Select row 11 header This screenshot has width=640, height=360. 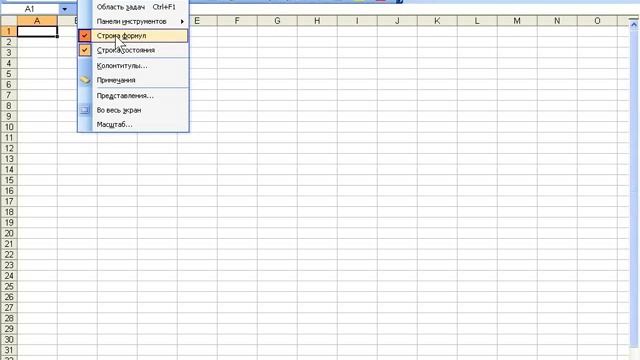point(9,138)
